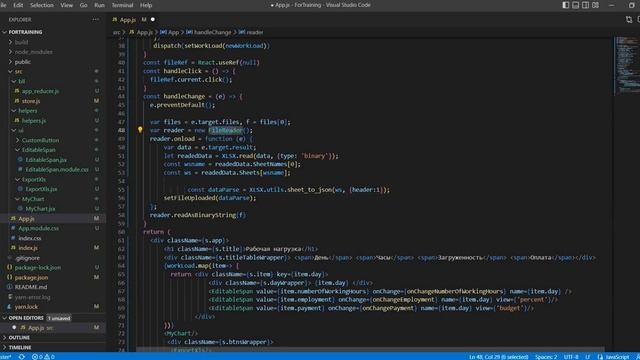Click the package.json braces file icon

point(10,277)
